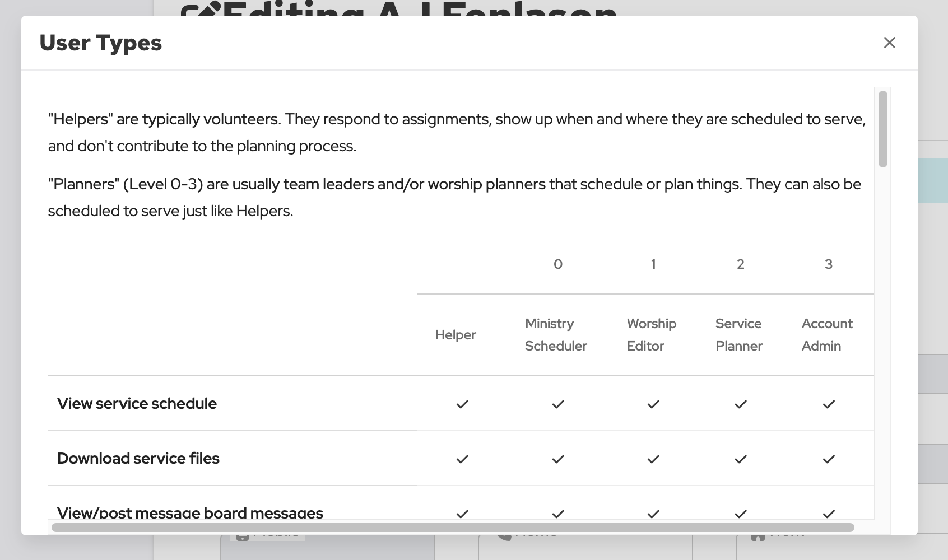
Task: Click Service Planner checkmark for Download service files
Action: [x=740, y=459]
